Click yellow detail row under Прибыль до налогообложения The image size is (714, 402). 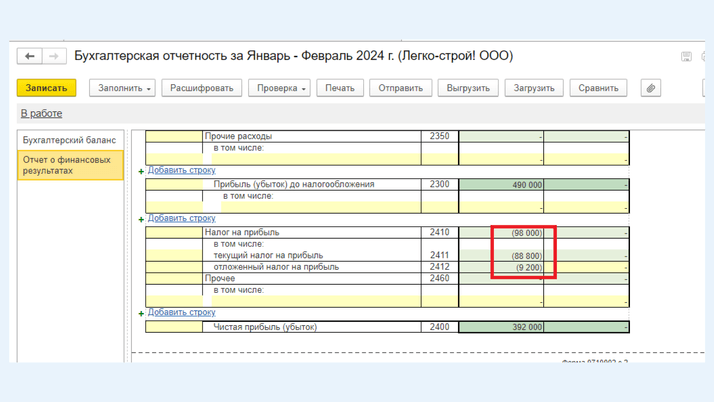pos(321,207)
